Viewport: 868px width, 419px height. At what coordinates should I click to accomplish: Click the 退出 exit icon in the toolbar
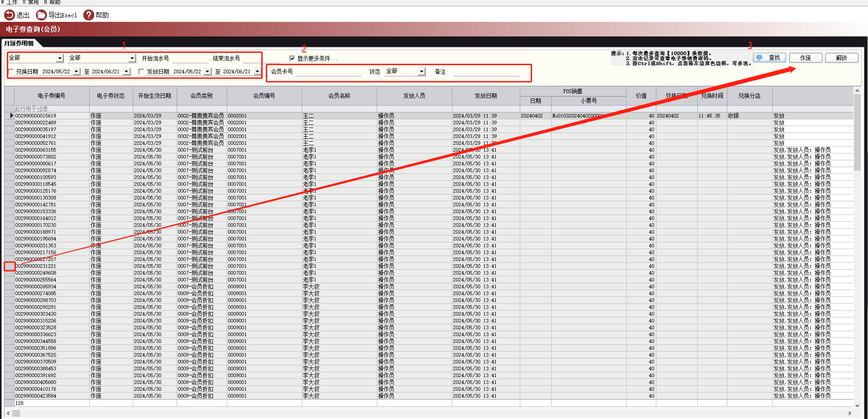tap(9, 15)
